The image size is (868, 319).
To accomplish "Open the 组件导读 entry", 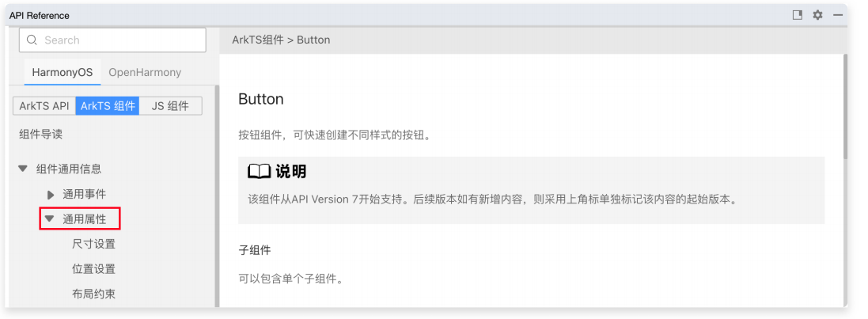I will point(40,135).
